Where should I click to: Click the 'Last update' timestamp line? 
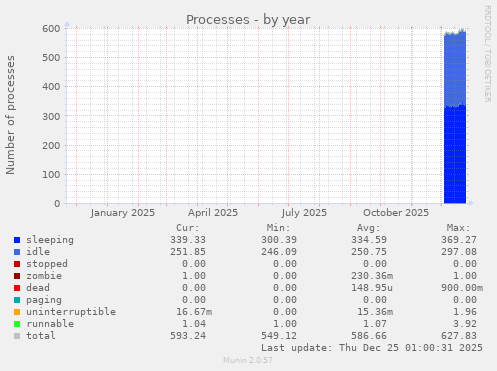click(x=372, y=348)
